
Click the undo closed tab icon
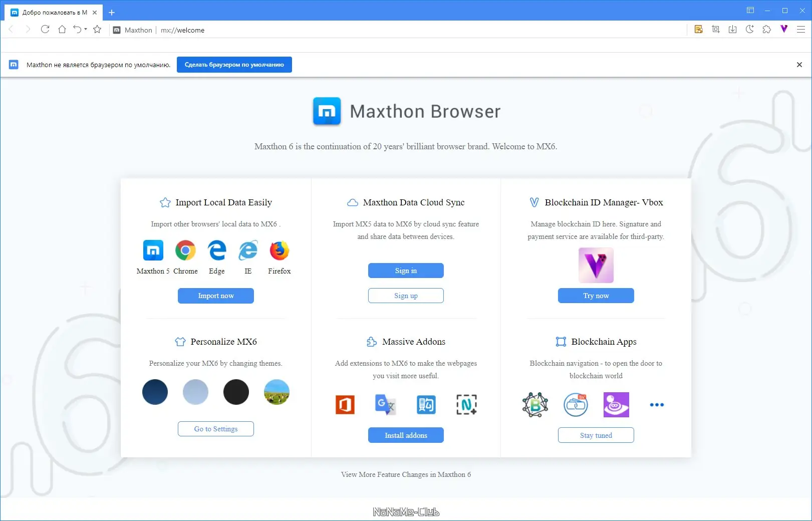(x=77, y=30)
